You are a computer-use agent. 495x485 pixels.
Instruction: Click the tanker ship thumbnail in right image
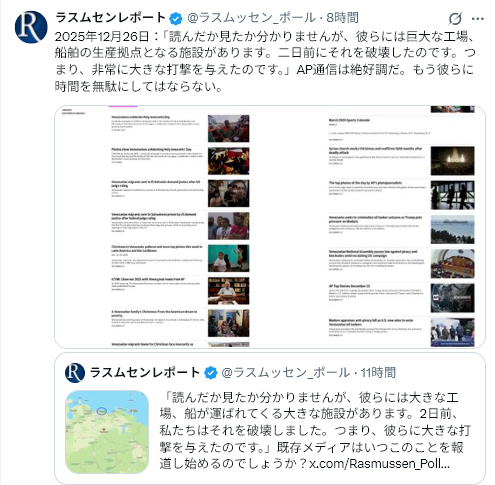click(x=452, y=230)
